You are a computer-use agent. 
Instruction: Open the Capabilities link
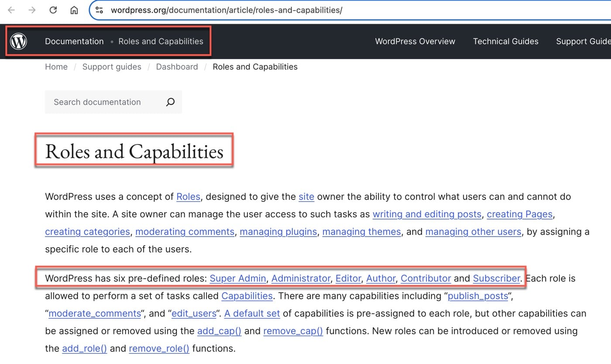(x=247, y=296)
